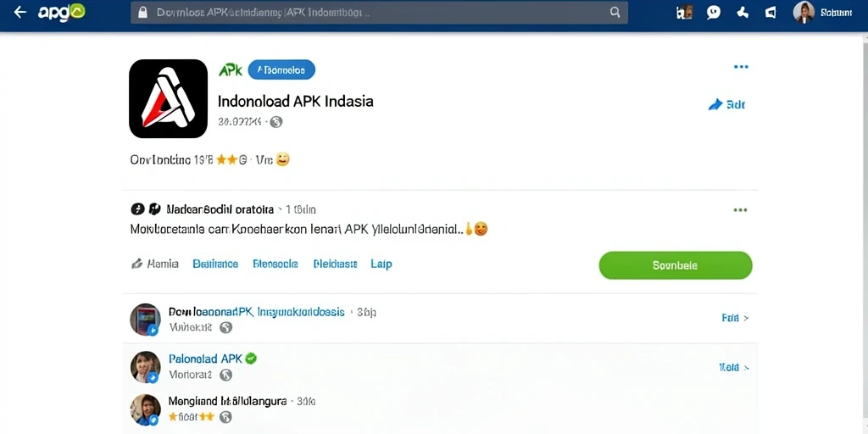The image size is (868, 434).
Task: Click the magnifier search icon
Action: [615, 12]
